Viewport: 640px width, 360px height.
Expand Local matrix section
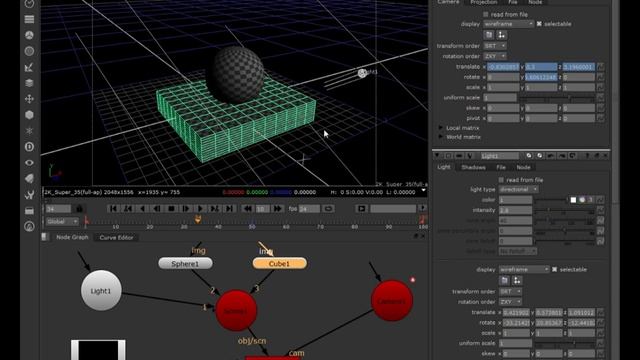click(x=441, y=128)
